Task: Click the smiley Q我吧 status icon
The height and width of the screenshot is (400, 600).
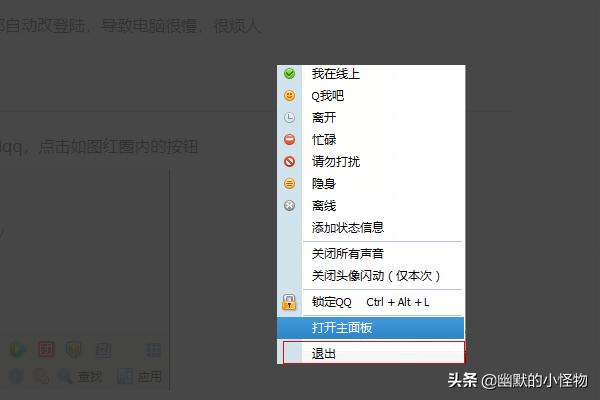Action: 289,95
